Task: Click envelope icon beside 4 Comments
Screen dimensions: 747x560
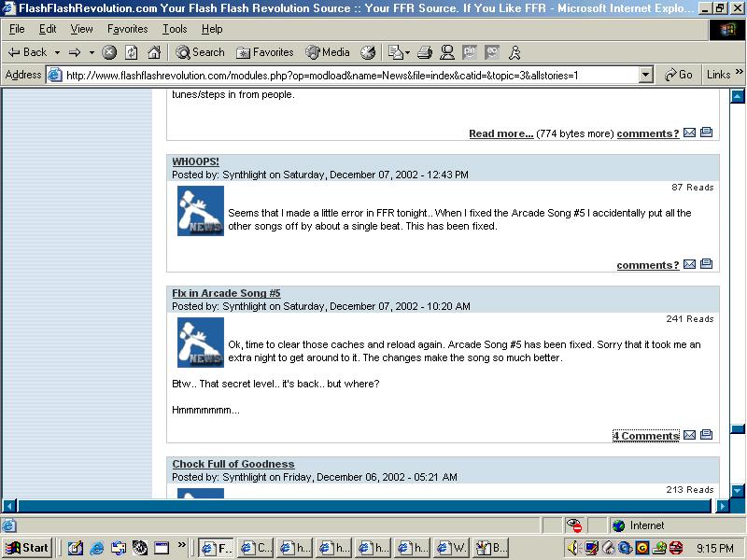Action: (x=689, y=435)
